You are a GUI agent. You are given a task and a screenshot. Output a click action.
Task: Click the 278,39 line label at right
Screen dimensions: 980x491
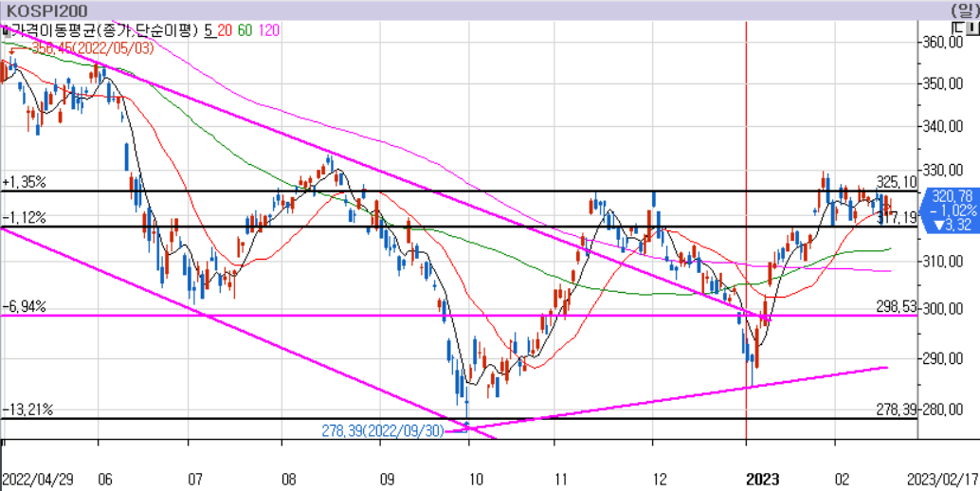(x=896, y=409)
